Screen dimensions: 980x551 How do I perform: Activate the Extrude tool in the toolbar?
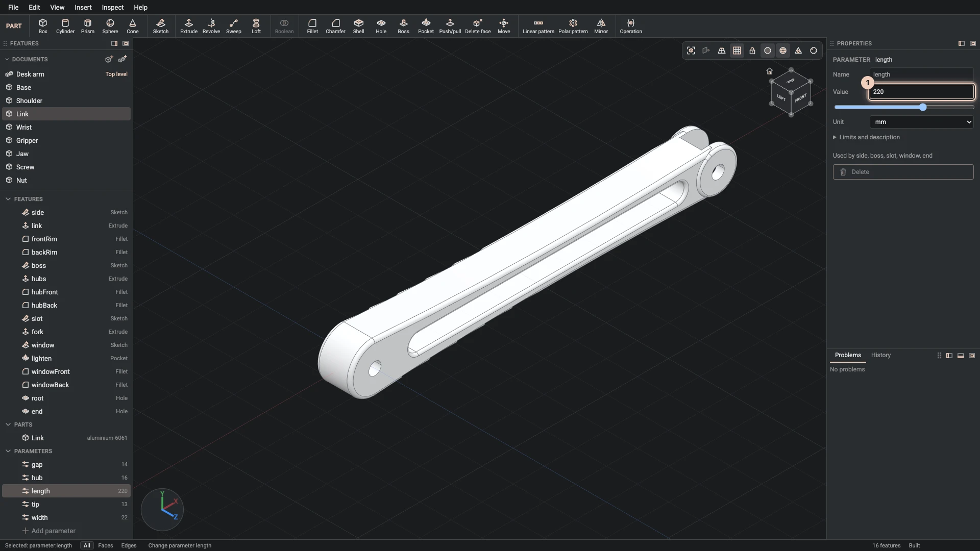189,26
